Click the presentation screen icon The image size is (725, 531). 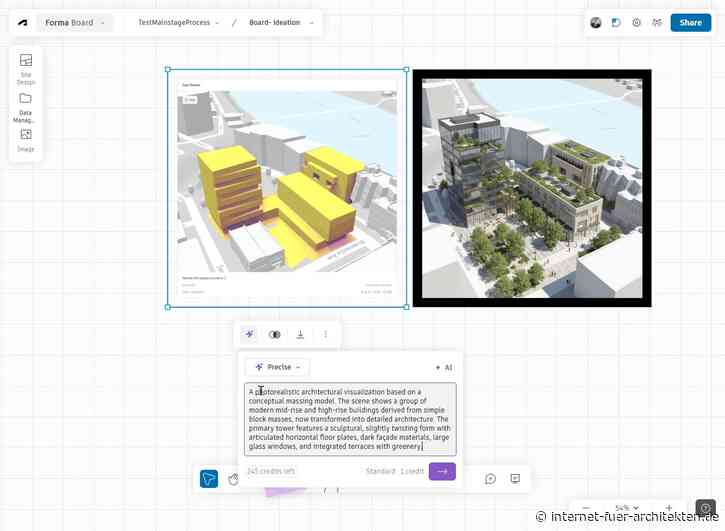pos(515,478)
